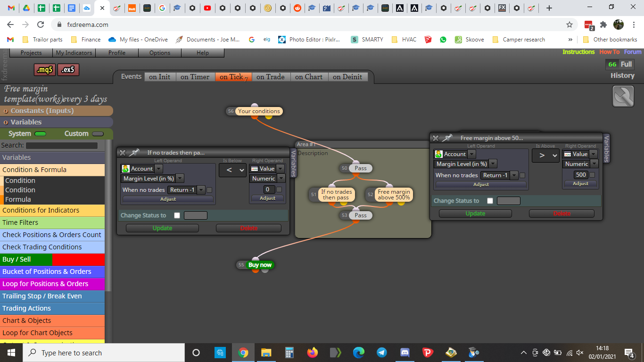This screenshot has height=362, width=644.
Task: Click the block Search input field
Action: click(62, 146)
